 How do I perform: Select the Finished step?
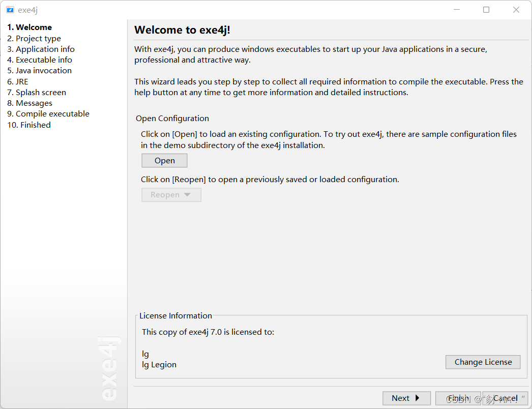point(28,125)
